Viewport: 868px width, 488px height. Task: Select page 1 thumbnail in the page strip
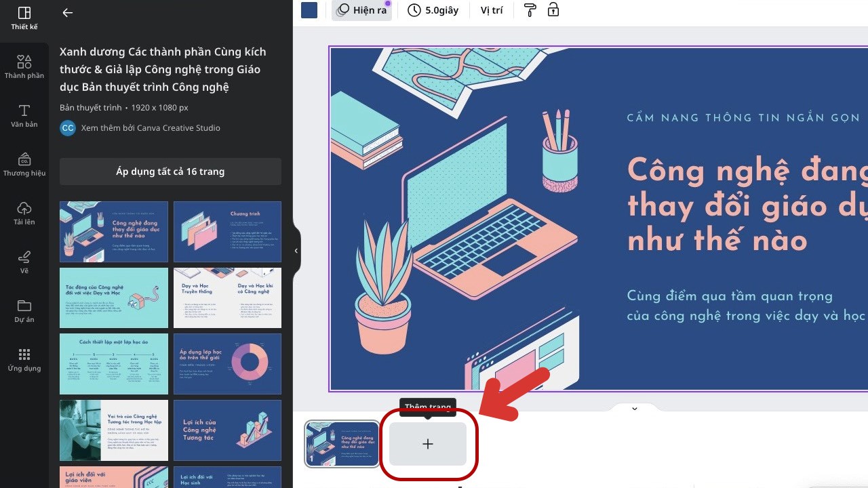tap(342, 444)
